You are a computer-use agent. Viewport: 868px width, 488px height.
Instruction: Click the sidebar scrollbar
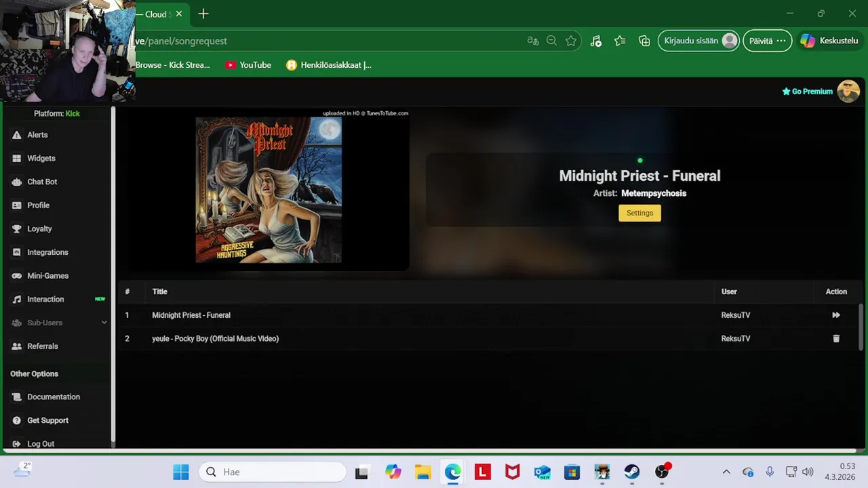pos(113,274)
